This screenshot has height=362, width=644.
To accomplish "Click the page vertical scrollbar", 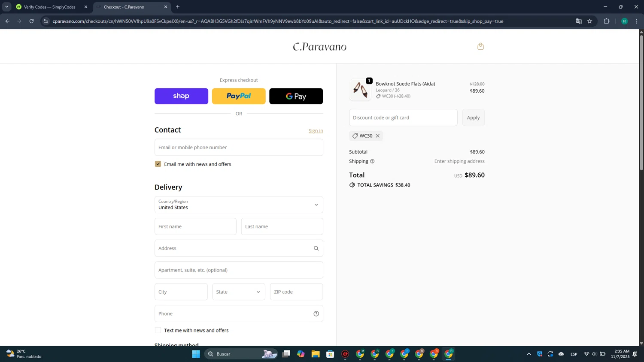I will click(641, 103).
